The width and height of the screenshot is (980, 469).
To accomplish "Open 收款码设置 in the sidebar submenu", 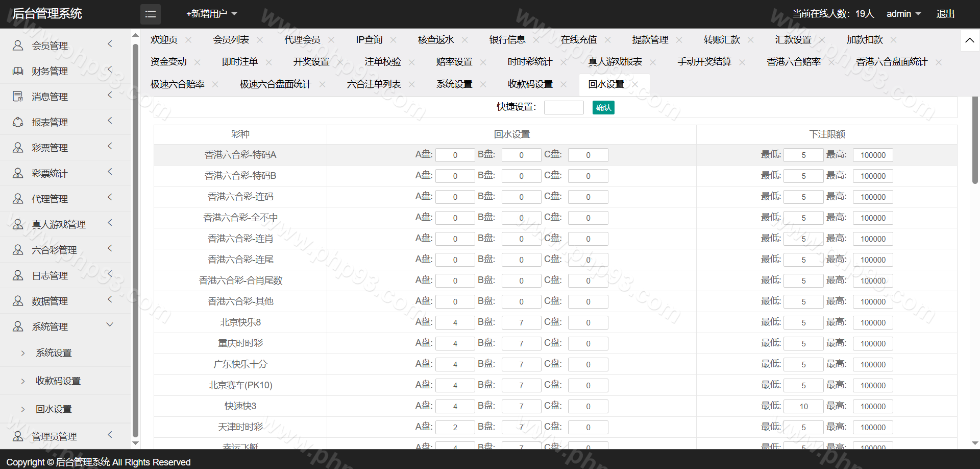I will click(x=58, y=381).
